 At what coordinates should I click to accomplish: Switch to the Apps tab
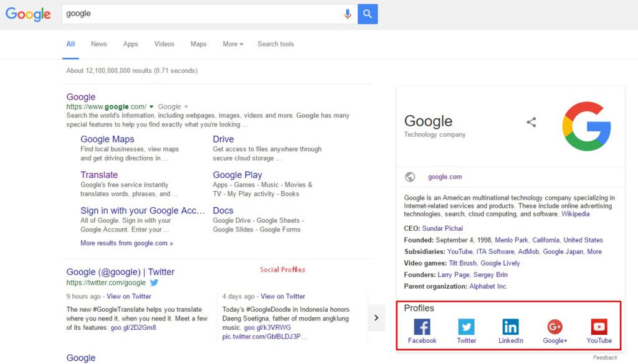[x=131, y=44]
